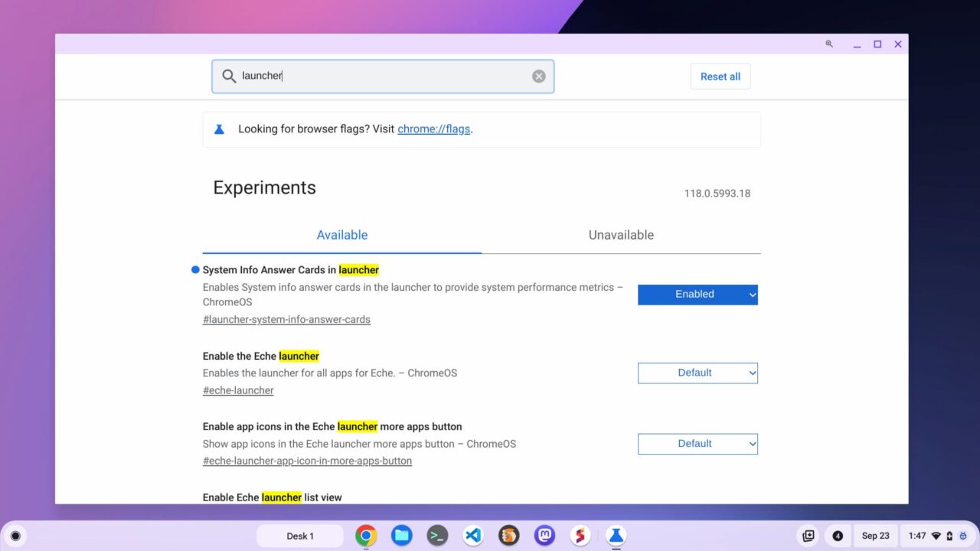
Task: Click the search flags input field
Action: point(383,77)
